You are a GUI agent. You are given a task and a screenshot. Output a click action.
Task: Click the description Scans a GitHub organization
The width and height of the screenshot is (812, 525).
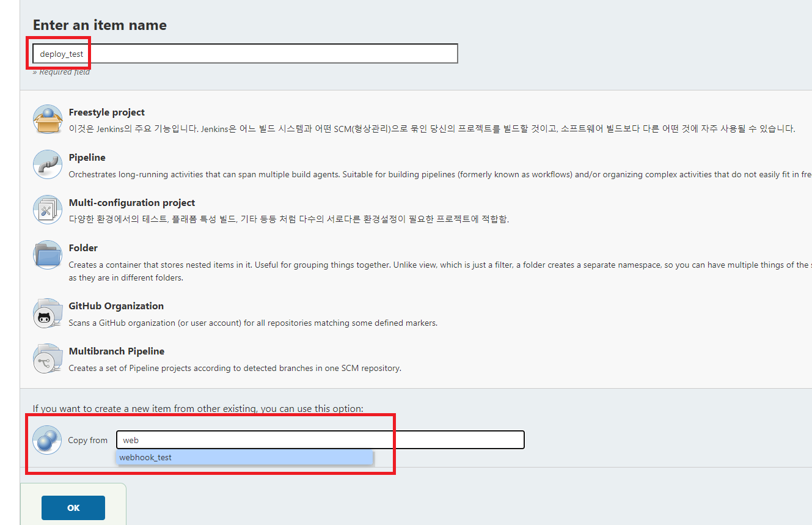click(253, 323)
